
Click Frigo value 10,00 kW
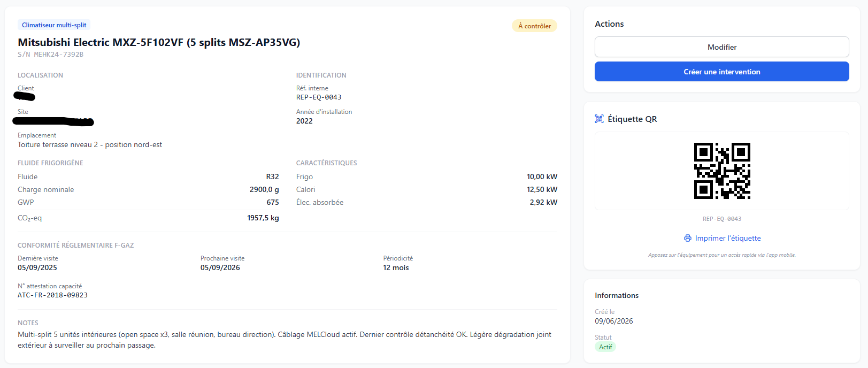(542, 177)
